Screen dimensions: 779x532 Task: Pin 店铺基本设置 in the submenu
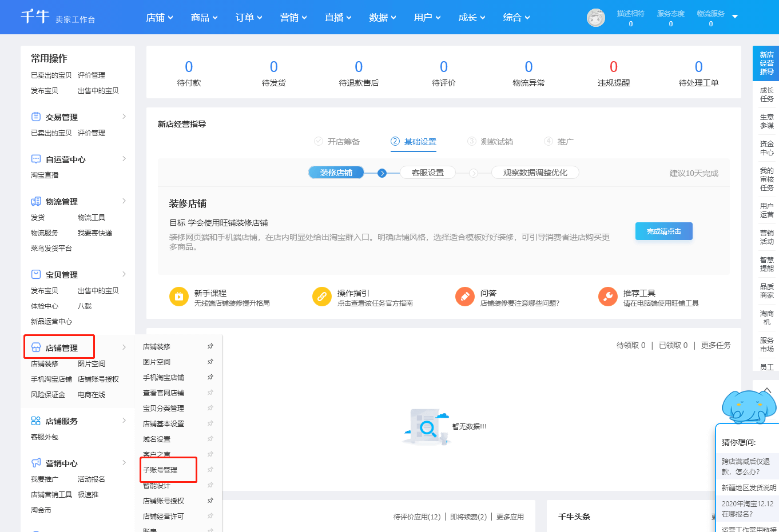coord(210,423)
